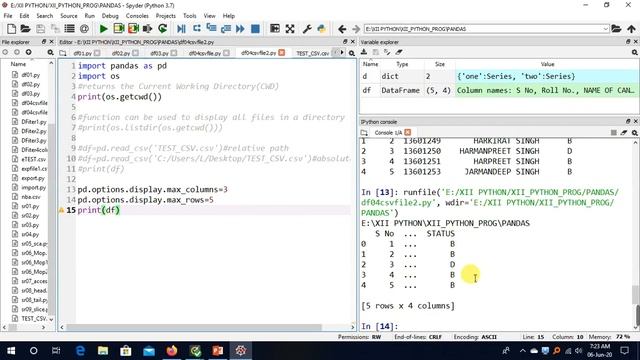Sort variables by Type column header

pos(402,64)
